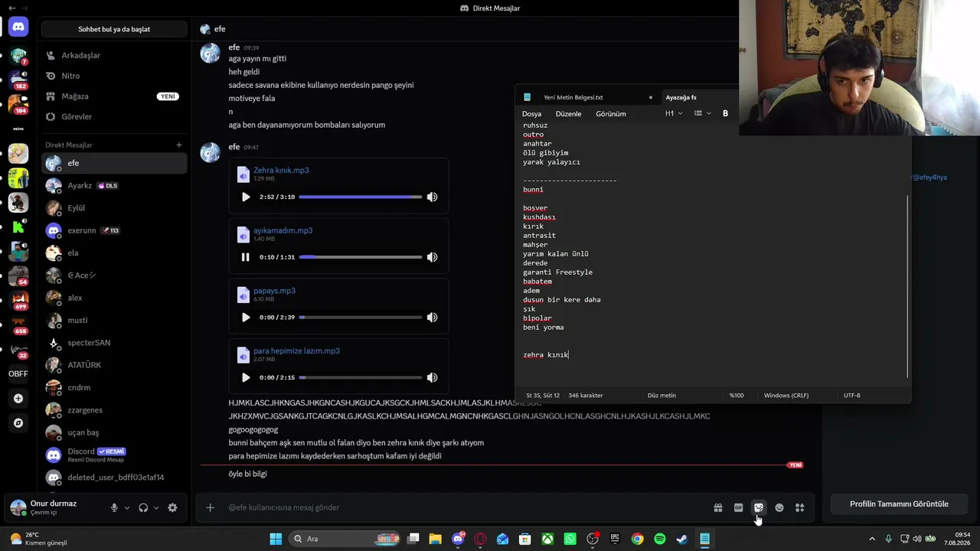Seek within ayıkamadım.mp3 progress bar

click(361, 257)
